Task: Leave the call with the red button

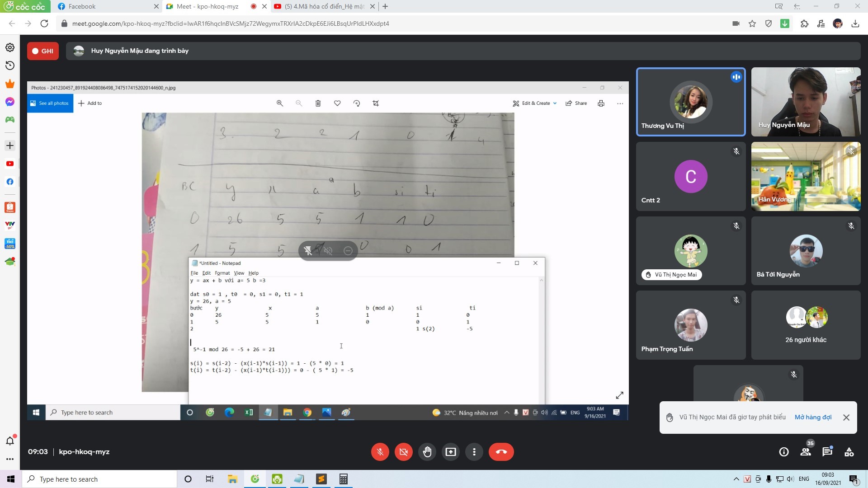Action: (501, 452)
